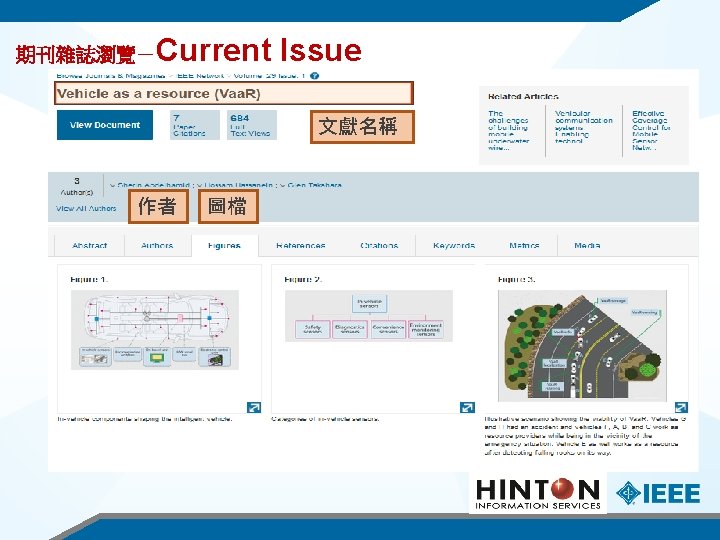Image resolution: width=720 pixels, height=540 pixels.
Task: Open the Media tab
Action: pos(587,246)
